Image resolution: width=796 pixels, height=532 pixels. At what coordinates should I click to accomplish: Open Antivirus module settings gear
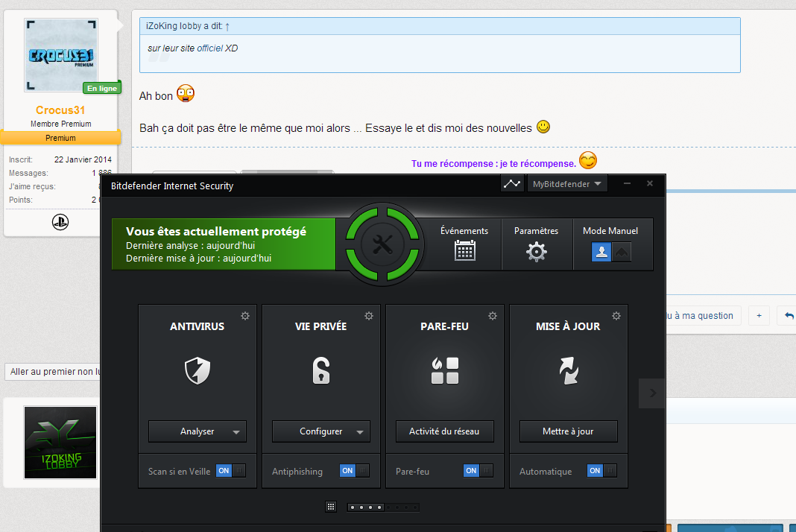pyautogui.click(x=245, y=316)
